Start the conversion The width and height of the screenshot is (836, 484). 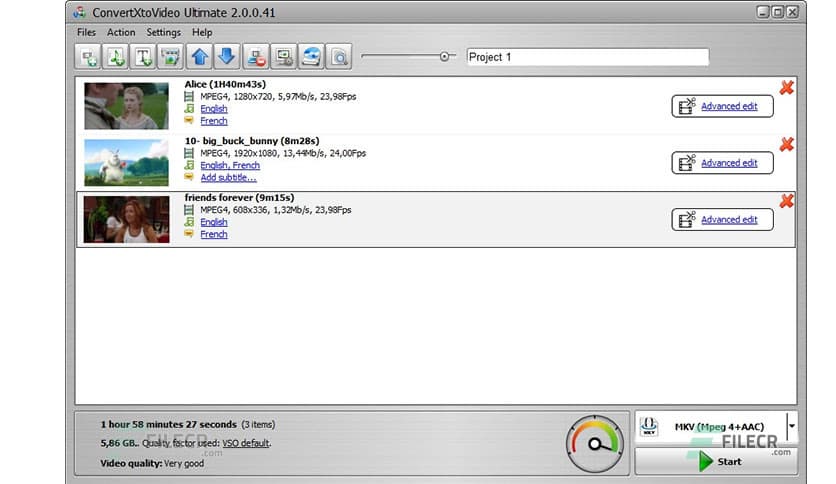pyautogui.click(x=716, y=461)
